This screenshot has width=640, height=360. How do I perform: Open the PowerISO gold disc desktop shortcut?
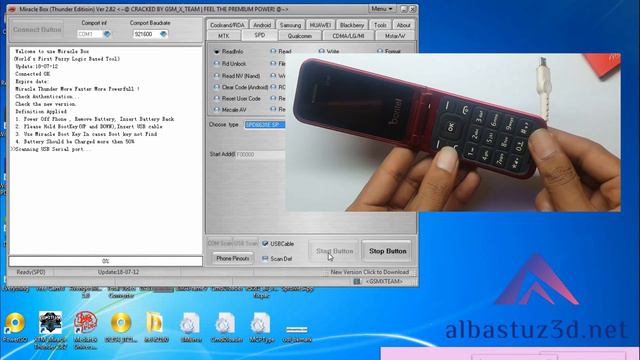pos(15,326)
